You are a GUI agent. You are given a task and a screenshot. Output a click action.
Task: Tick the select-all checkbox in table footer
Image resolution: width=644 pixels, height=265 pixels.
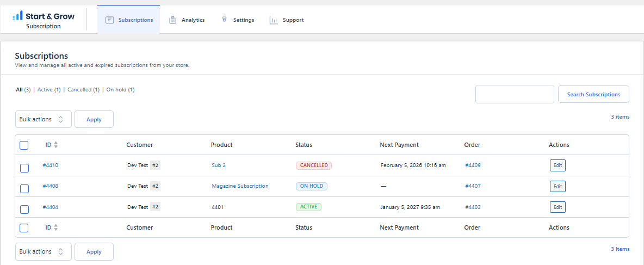click(x=24, y=228)
